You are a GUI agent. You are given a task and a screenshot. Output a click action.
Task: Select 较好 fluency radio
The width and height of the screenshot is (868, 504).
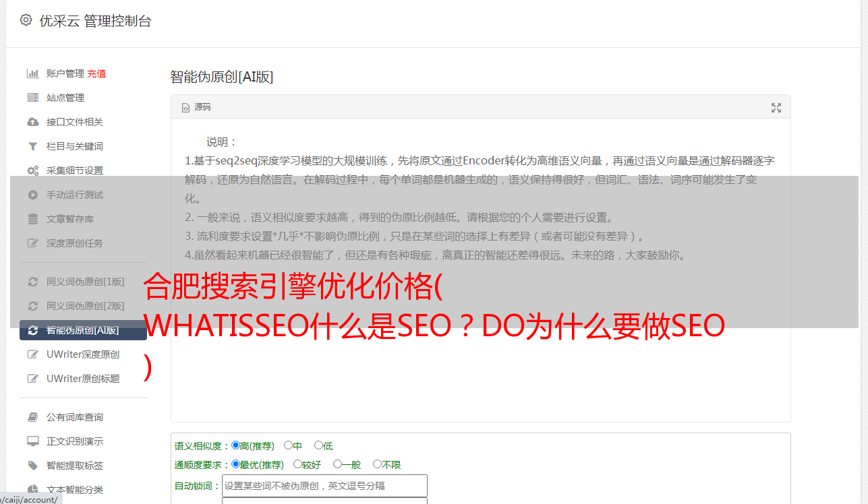[x=297, y=464]
